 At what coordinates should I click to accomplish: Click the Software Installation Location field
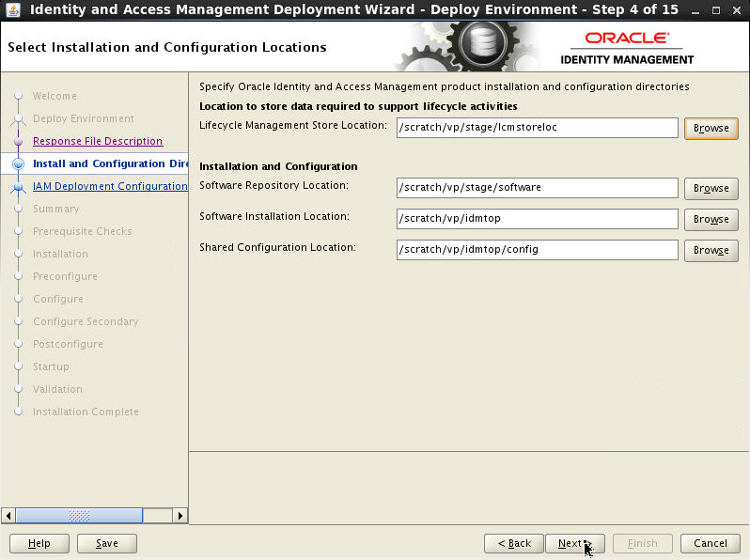[538, 219]
